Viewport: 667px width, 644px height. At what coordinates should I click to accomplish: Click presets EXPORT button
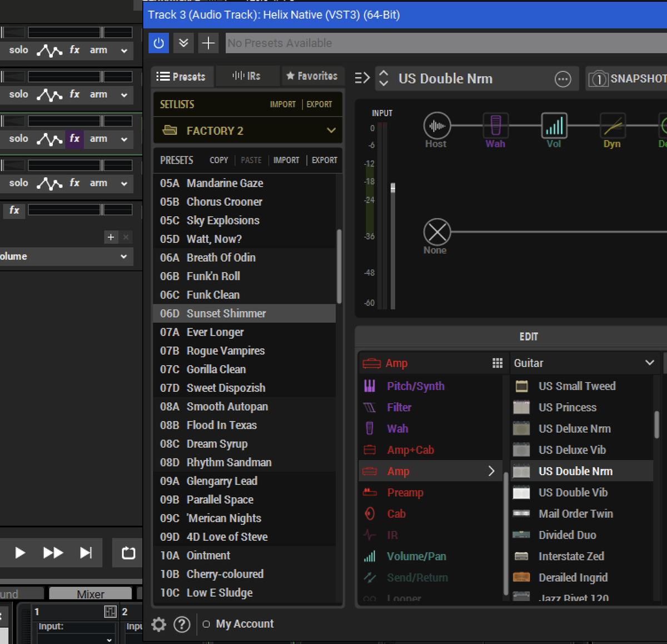[325, 160]
